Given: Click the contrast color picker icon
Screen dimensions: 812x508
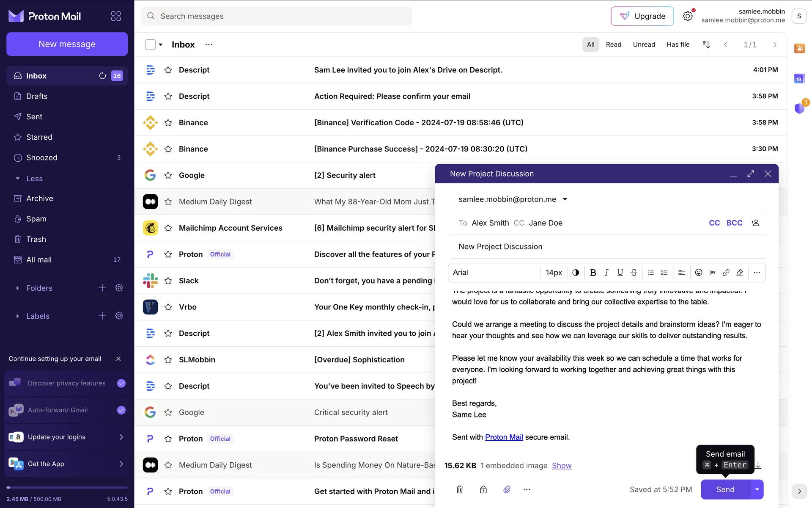Looking at the screenshot, I should (x=576, y=273).
